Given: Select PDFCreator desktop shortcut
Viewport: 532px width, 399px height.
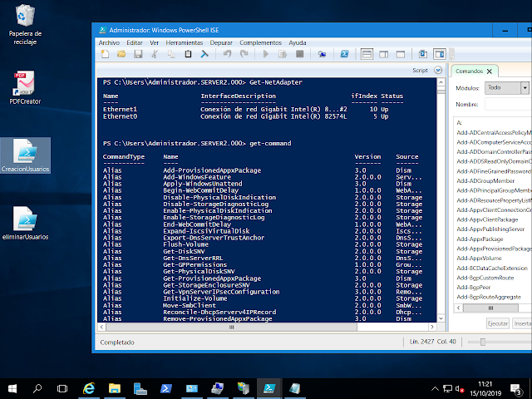Looking at the screenshot, I should tap(25, 87).
